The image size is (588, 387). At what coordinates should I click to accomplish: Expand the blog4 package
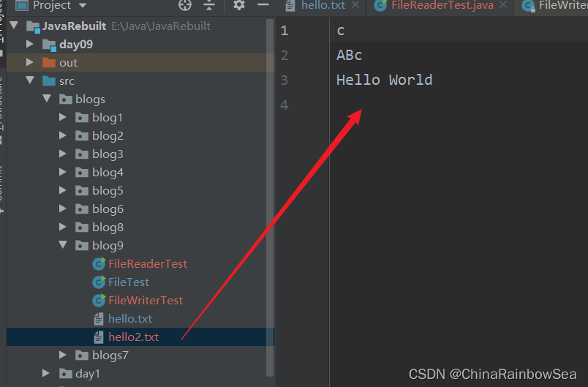point(63,172)
